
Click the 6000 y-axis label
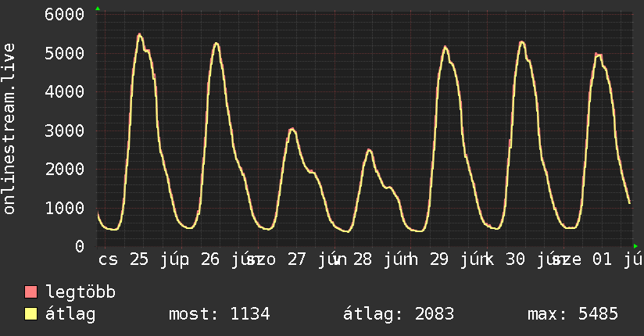point(65,14)
